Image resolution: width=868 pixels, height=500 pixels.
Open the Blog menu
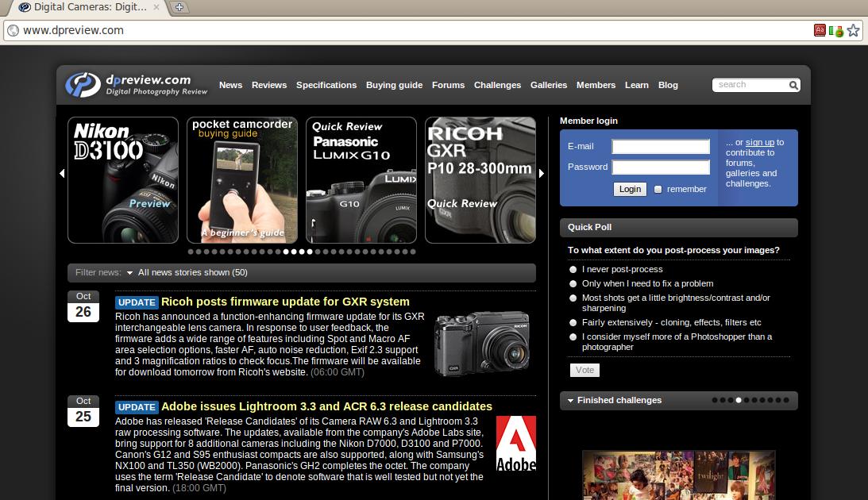click(668, 85)
